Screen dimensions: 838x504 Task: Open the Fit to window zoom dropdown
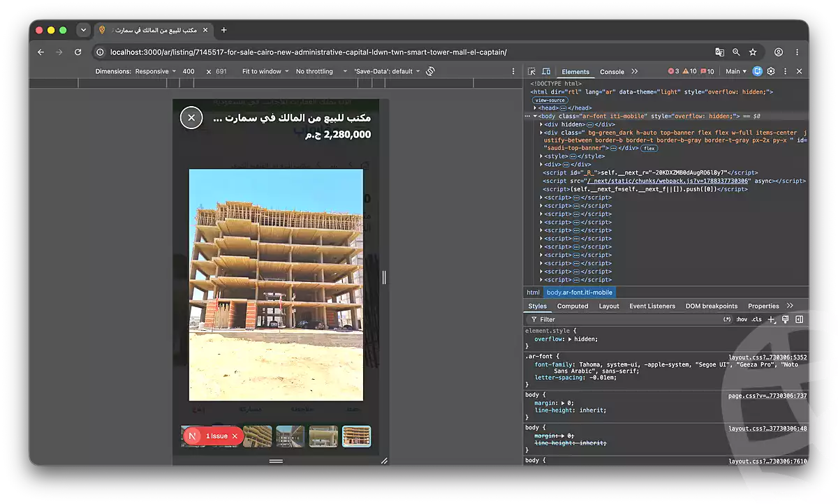(265, 71)
